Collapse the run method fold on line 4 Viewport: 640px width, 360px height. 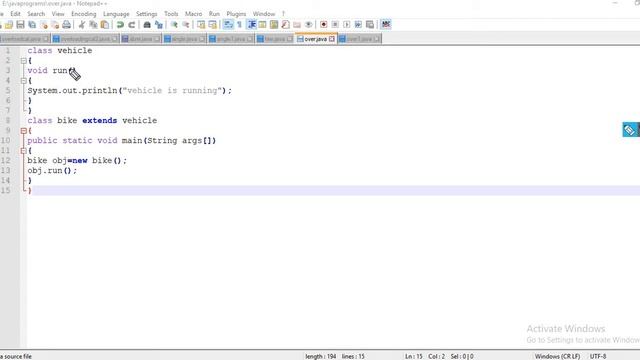coord(24,81)
